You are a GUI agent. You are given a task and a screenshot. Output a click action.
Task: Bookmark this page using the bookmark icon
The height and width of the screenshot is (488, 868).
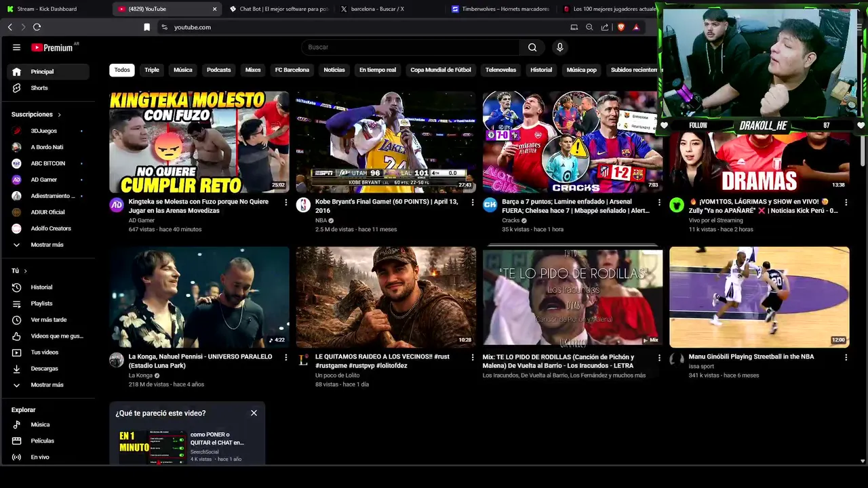point(146,27)
